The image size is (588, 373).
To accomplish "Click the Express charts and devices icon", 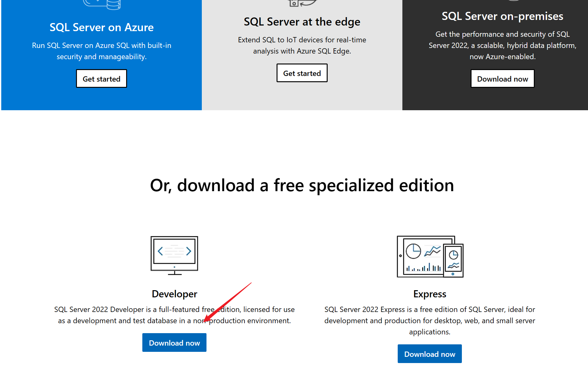I will pyautogui.click(x=430, y=257).
